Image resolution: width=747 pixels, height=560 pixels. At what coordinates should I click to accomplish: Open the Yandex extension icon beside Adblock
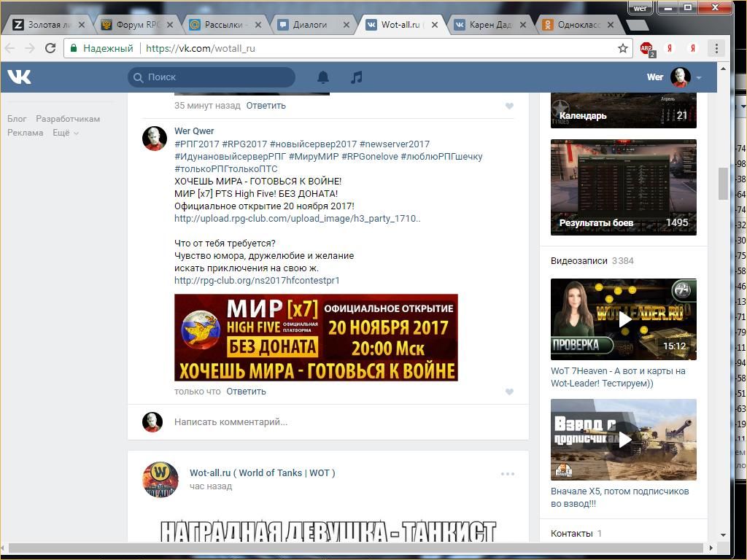670,48
